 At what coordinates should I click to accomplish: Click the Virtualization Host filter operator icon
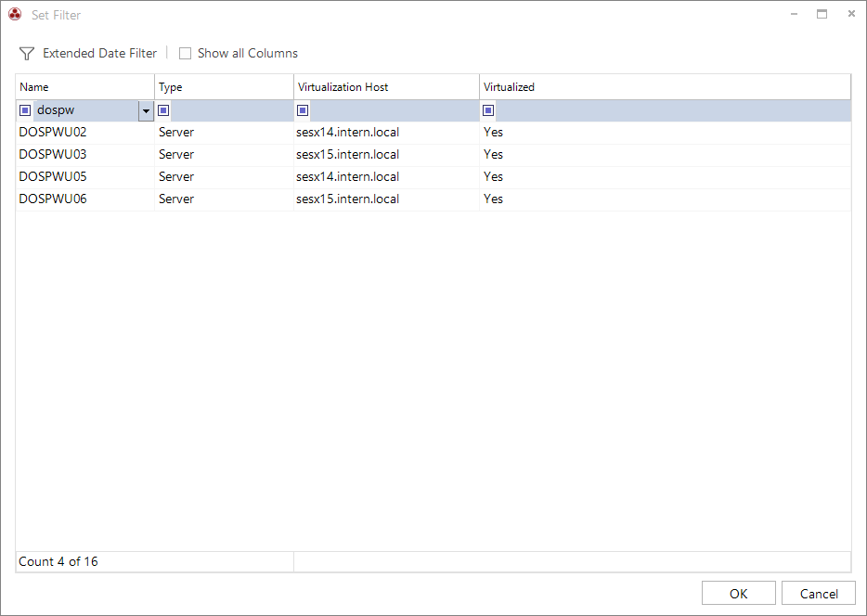tap(303, 110)
